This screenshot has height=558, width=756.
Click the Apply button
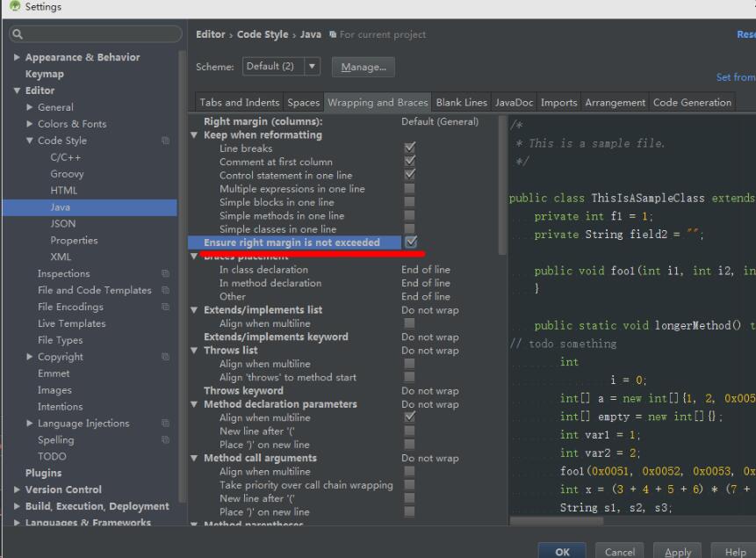click(677, 550)
